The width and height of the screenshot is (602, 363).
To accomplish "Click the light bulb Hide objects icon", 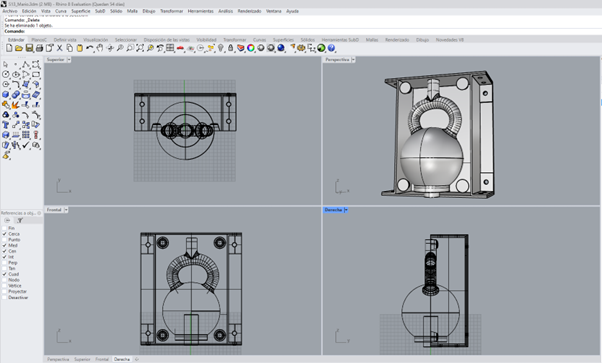I will (220, 48).
